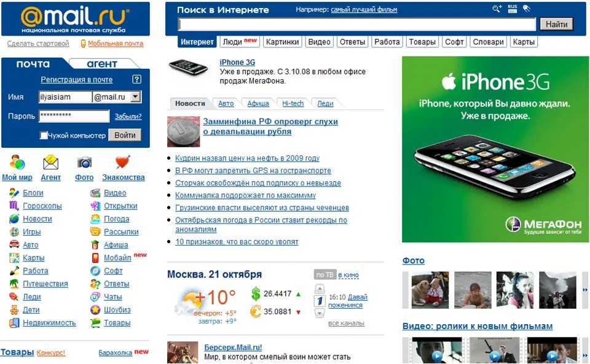Open the dog and baby photo thumbnail
The image size is (590, 364).
tap(430, 290)
